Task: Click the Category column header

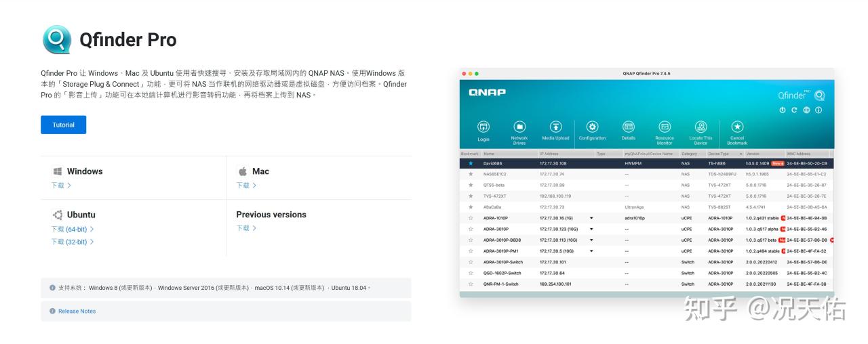Action: pyautogui.click(x=692, y=154)
